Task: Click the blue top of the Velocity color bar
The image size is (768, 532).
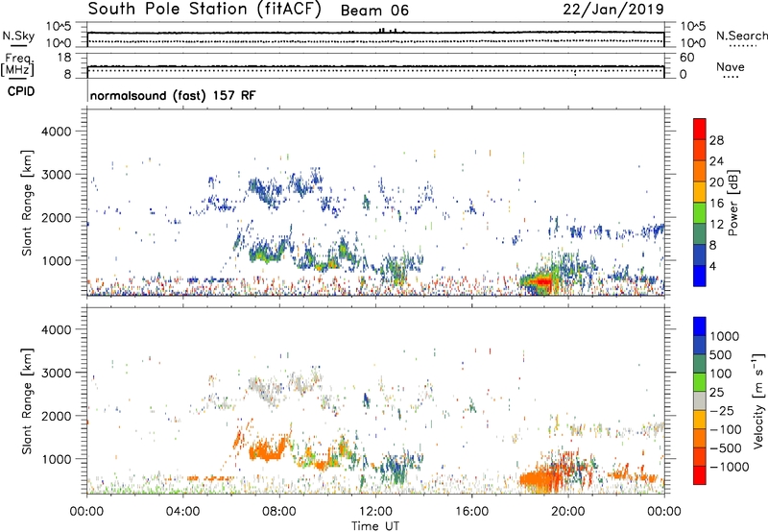Action: coord(700,326)
